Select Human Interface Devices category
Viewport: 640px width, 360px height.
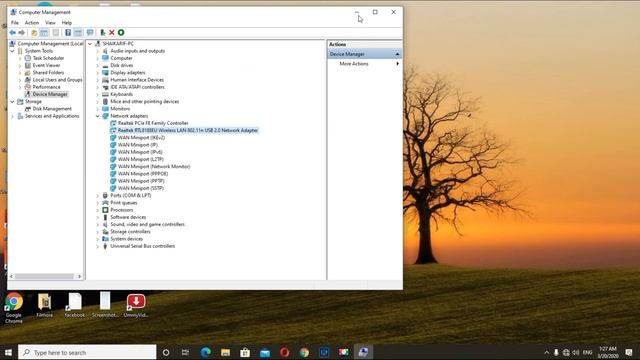pyautogui.click(x=137, y=80)
